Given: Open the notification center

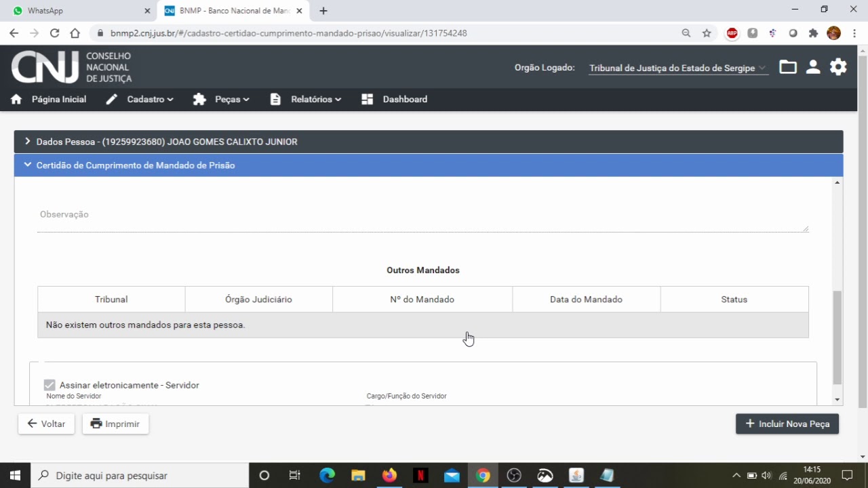Looking at the screenshot, I should 847,475.
